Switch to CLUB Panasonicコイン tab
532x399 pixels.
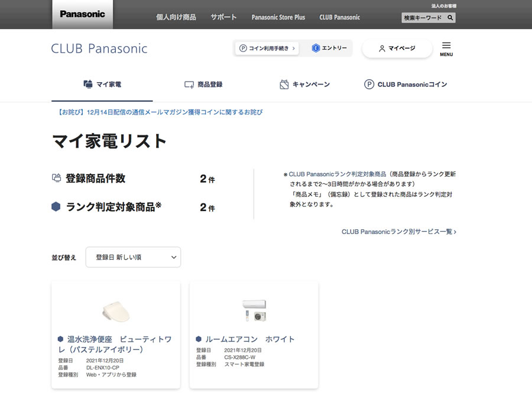click(406, 85)
